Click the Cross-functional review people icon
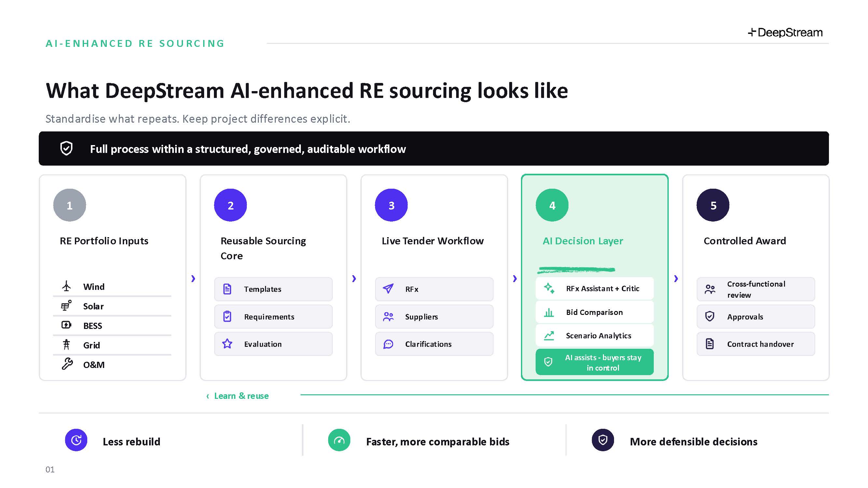 [710, 289]
